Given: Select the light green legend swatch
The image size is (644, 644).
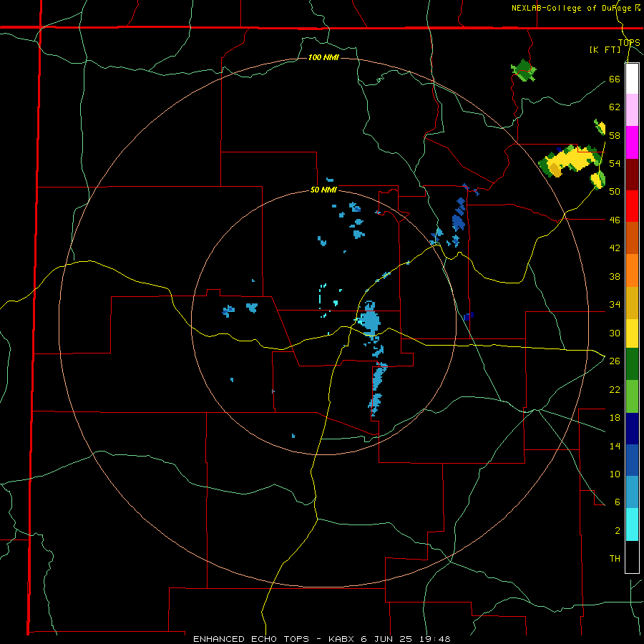Looking at the screenshot, I should coord(632,396).
